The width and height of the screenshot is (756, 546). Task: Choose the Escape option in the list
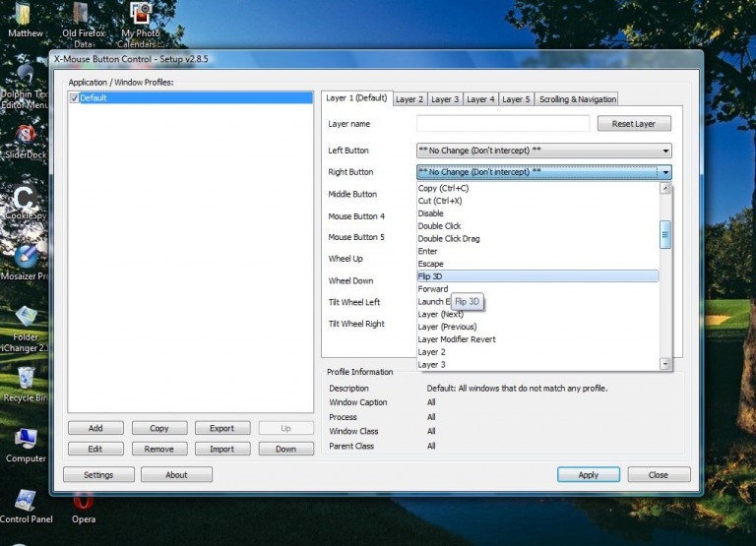point(537,264)
